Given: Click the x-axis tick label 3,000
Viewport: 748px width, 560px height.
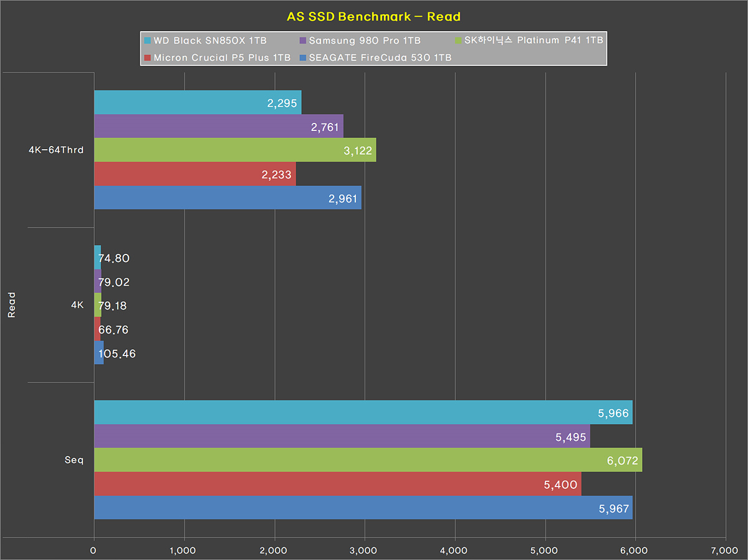Looking at the screenshot, I should 363,550.
